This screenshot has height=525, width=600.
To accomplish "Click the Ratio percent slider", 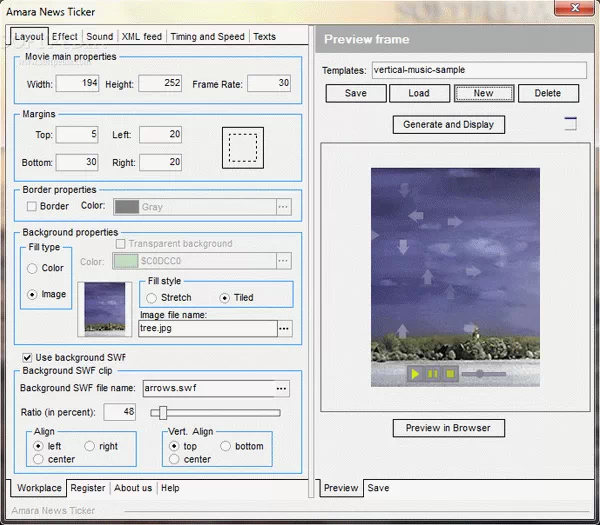I will click(215, 412).
